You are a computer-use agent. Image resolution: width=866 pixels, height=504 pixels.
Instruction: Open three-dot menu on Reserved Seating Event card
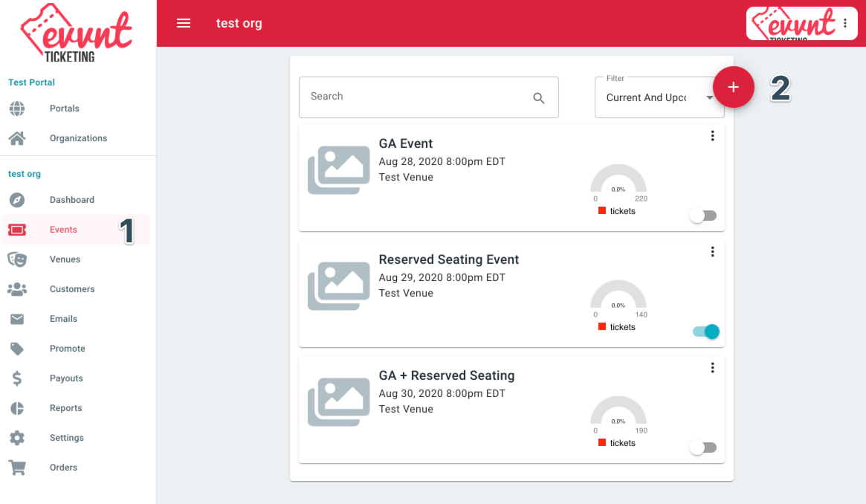[712, 252]
